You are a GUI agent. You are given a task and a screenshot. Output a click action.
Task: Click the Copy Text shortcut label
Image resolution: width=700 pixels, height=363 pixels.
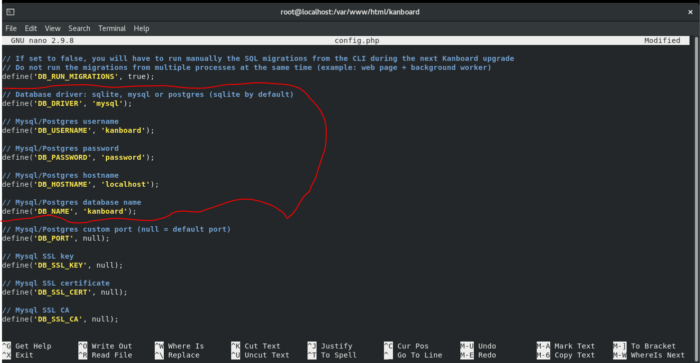click(x=575, y=355)
